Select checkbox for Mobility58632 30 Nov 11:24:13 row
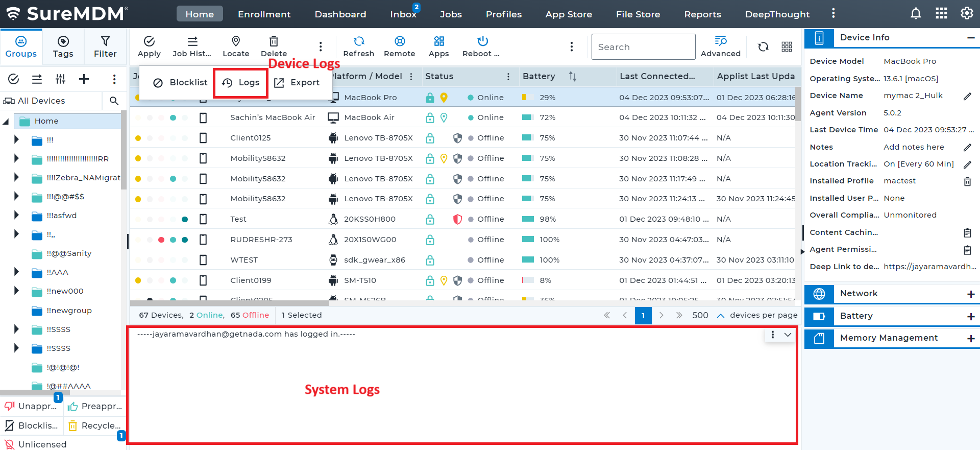This screenshot has height=450, width=980. coord(203,199)
